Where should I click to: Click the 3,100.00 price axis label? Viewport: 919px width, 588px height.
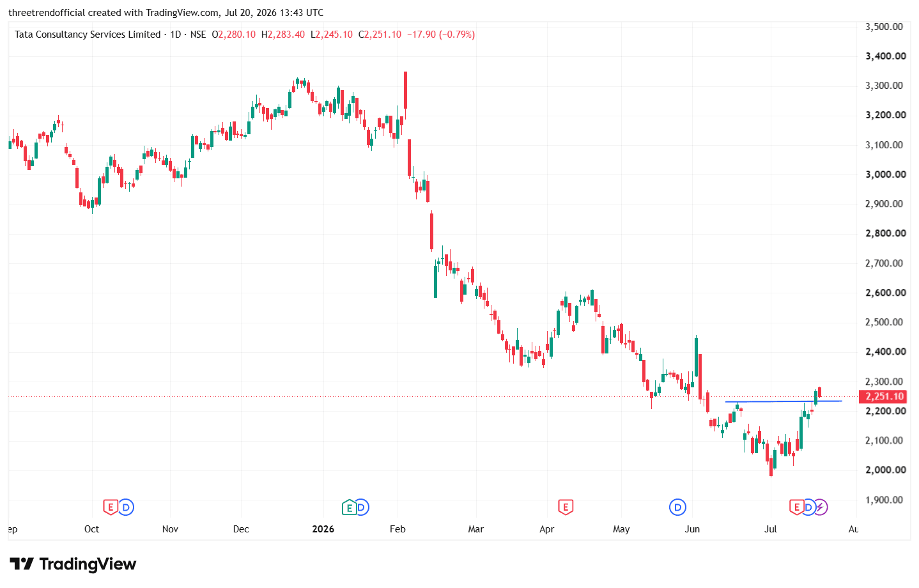point(884,145)
